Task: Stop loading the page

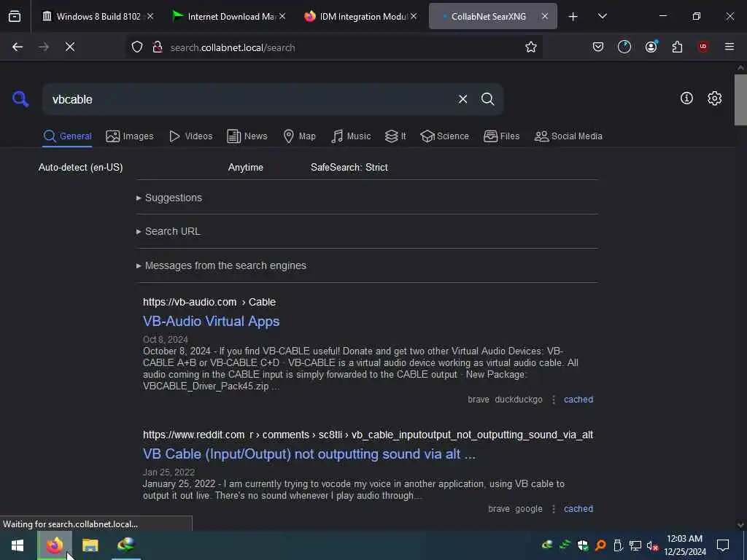Action: (x=70, y=47)
